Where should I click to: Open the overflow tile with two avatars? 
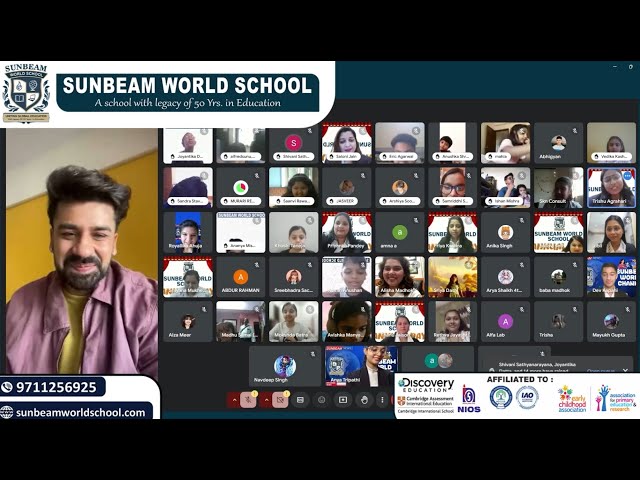click(438, 360)
